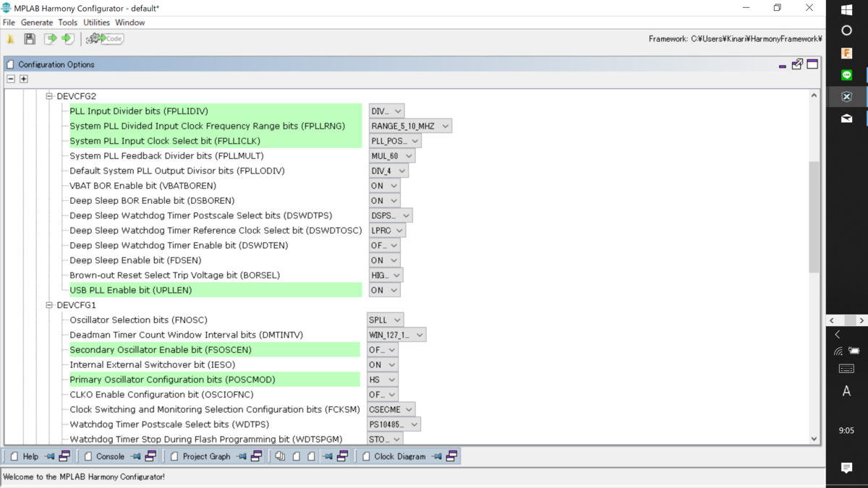Select 'VBAT BOR Enable bit (VBATBOREN)' row

[x=142, y=186]
